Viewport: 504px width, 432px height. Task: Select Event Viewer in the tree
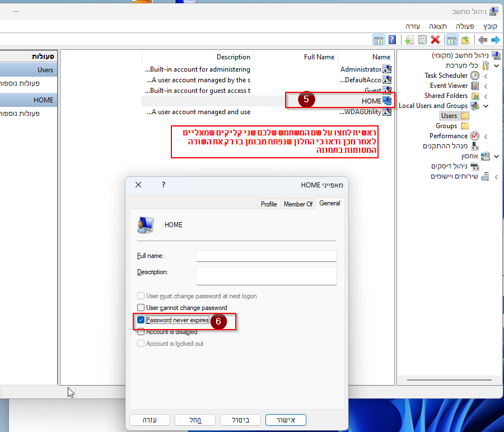tap(449, 86)
